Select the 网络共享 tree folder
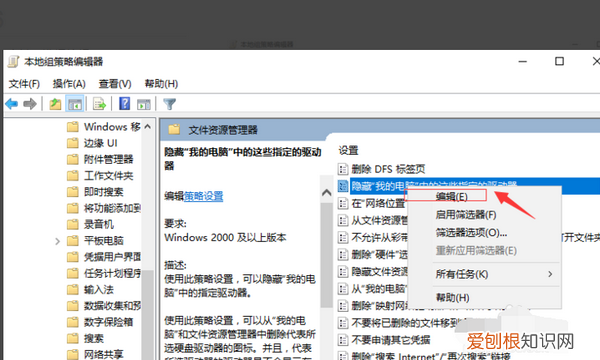The width and height of the screenshot is (600, 360). click(103, 355)
